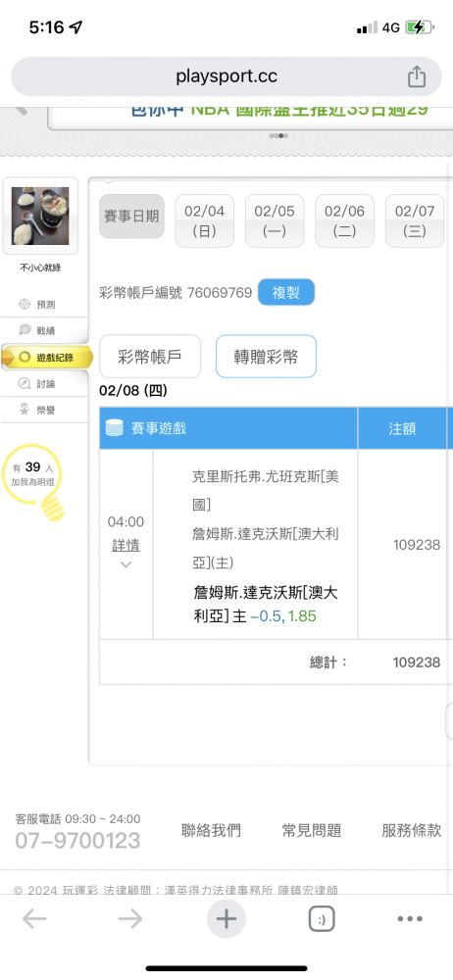Click the 預測 target icon in sidebar
The image size is (453, 980).
tap(25, 305)
